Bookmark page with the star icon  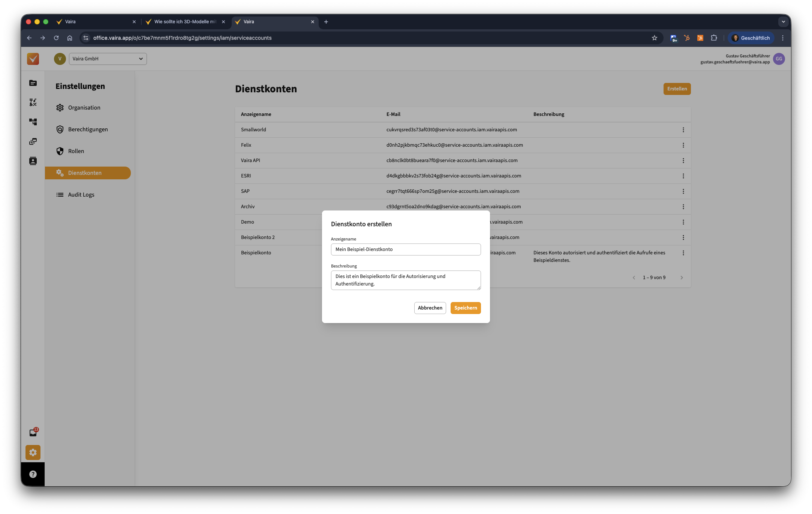tap(654, 38)
